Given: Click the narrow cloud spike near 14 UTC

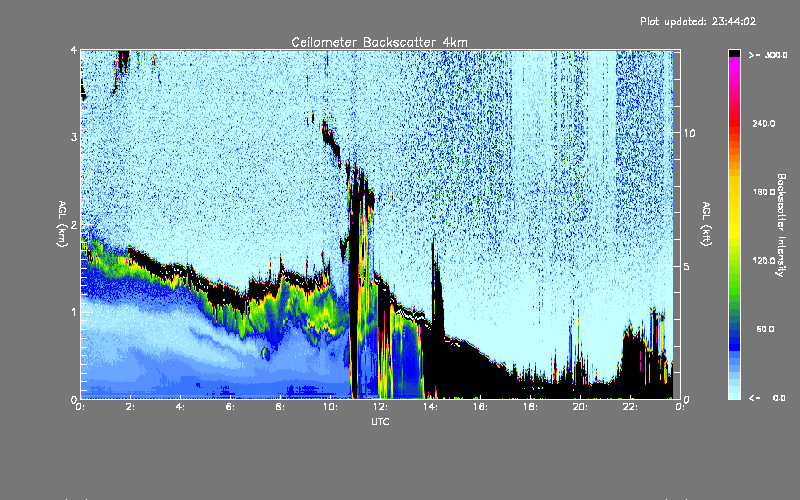Looking at the screenshot, I should [436, 286].
